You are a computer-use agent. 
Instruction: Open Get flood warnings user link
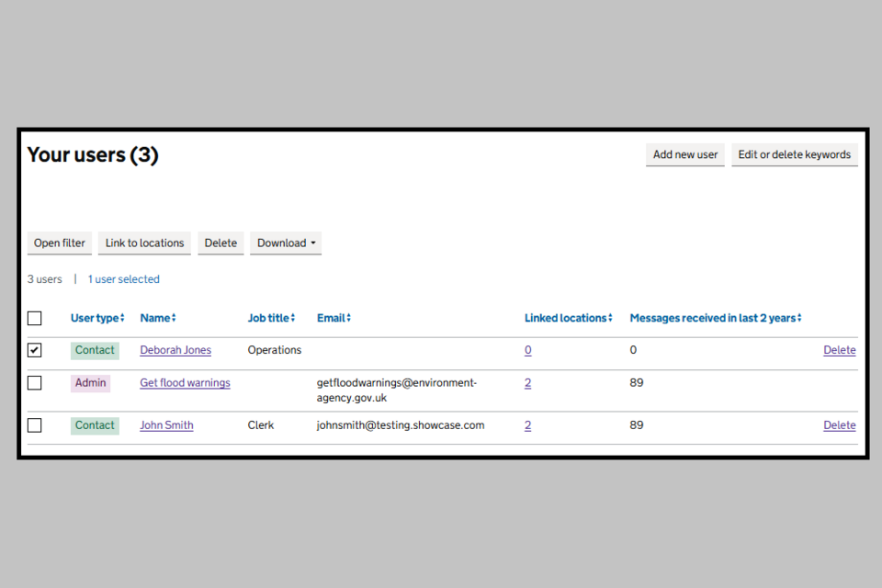click(x=185, y=383)
